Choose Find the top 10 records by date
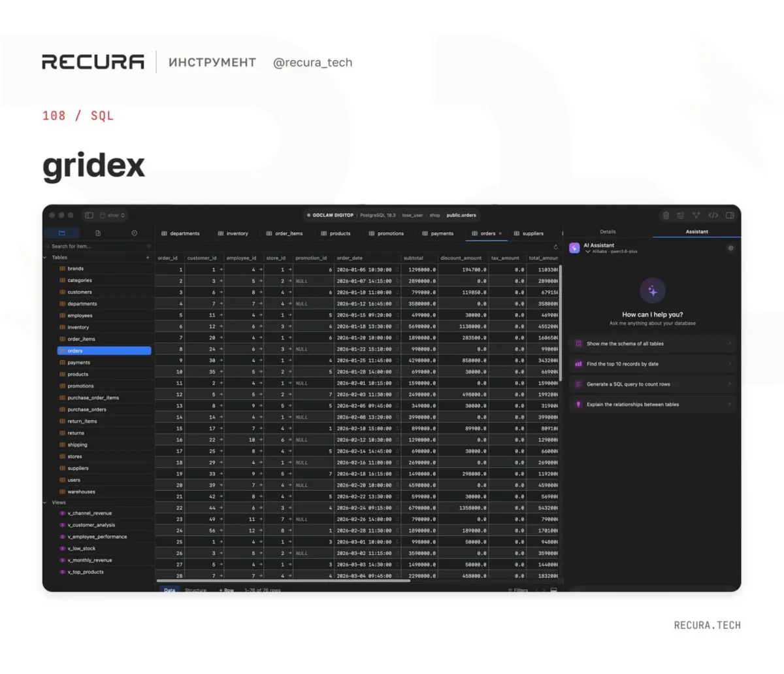The image size is (784, 674). click(652, 363)
